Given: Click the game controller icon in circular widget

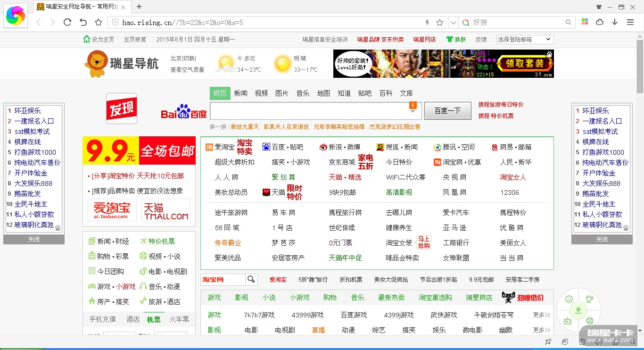Looking at the screenshot, I should [x=568, y=321].
